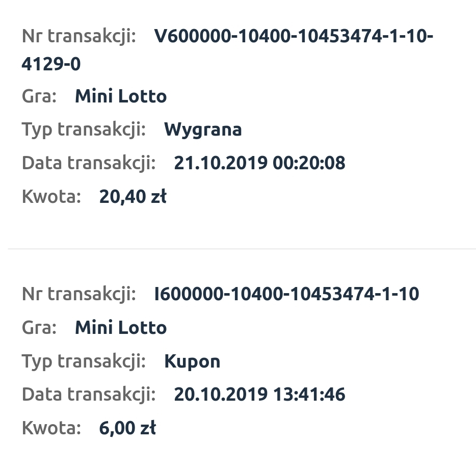Click the Nr transakcji label of the winning entry

tap(79, 37)
